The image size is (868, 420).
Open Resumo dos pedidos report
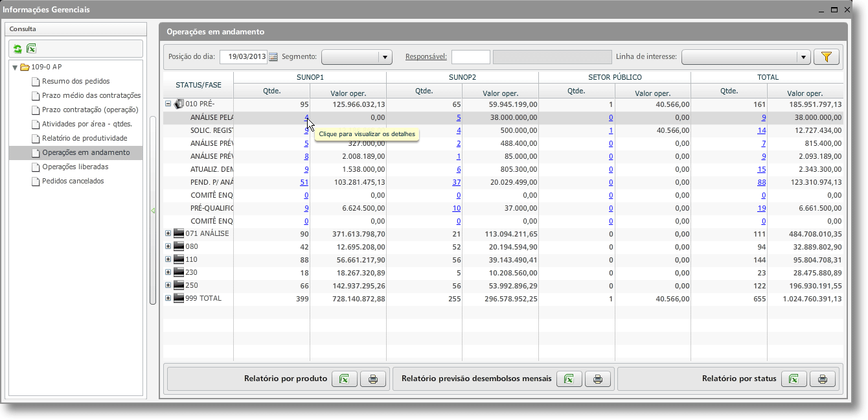pyautogui.click(x=76, y=81)
